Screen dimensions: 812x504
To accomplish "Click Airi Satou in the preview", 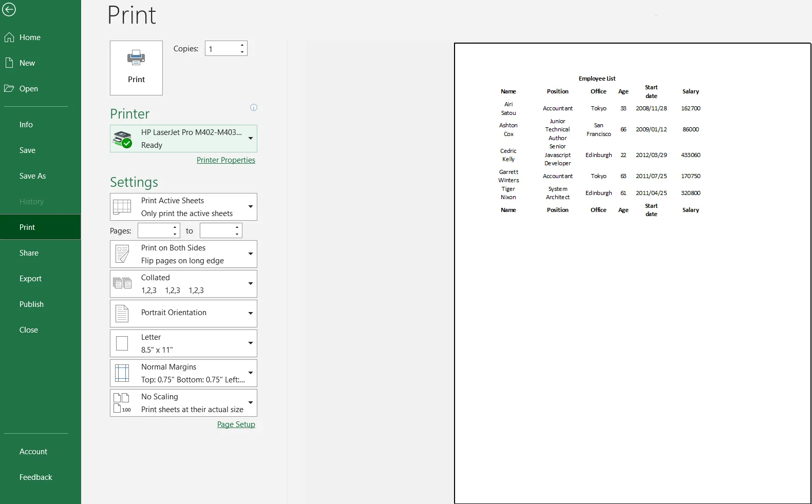I will 508,108.
